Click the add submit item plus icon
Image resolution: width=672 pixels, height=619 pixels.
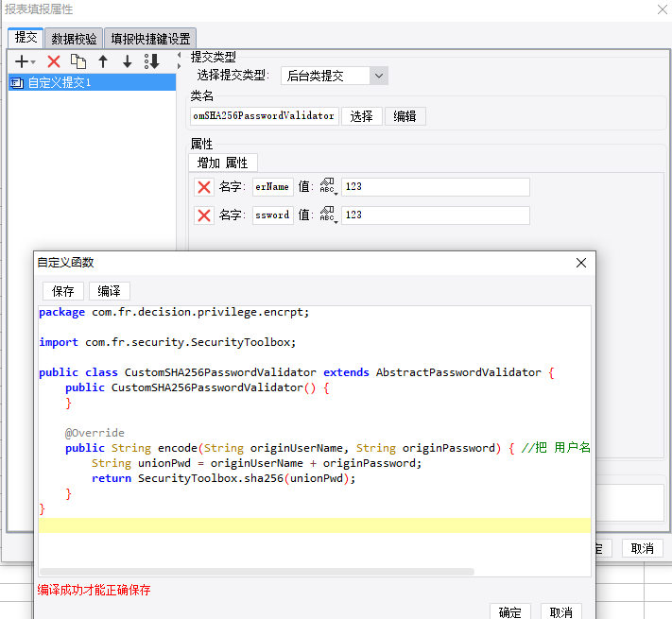tap(25, 61)
